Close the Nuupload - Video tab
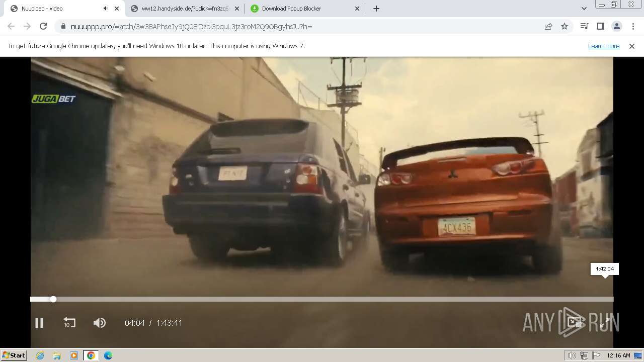 pos(117,9)
